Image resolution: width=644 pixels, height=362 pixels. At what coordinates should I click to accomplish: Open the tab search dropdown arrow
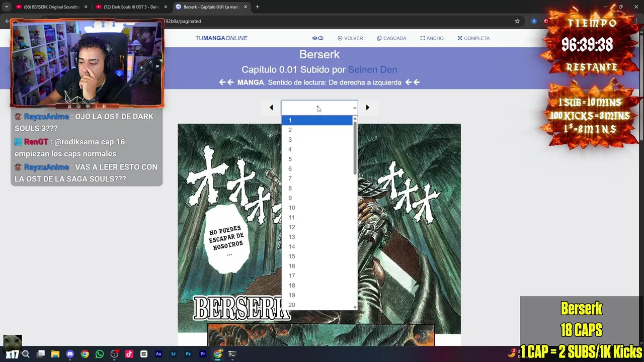coord(6,7)
